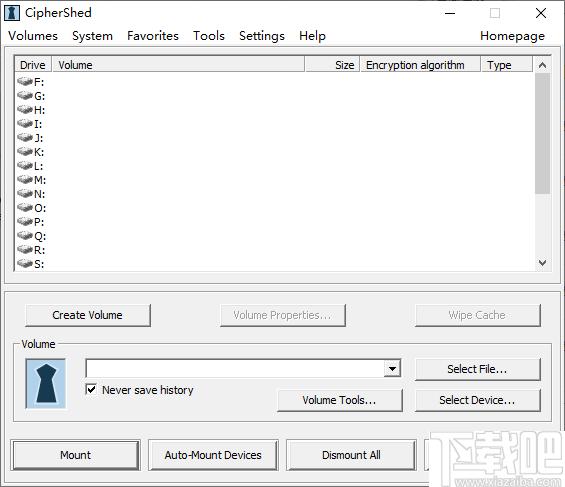Select drive H: icon in list
The width and height of the screenshot is (565, 487).
click(25, 110)
